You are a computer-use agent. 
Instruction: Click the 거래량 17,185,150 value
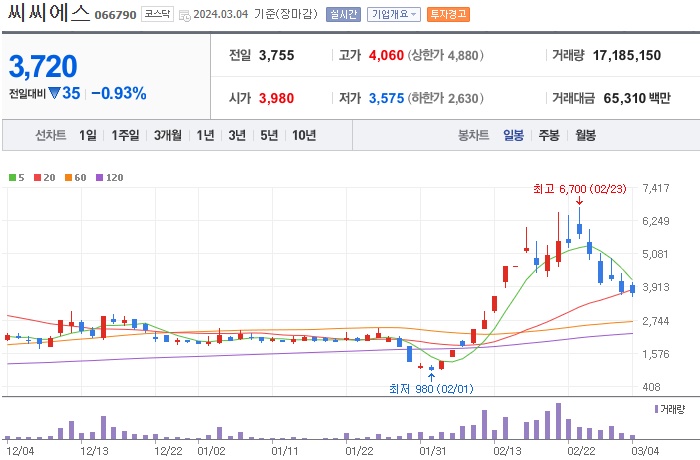[627, 55]
